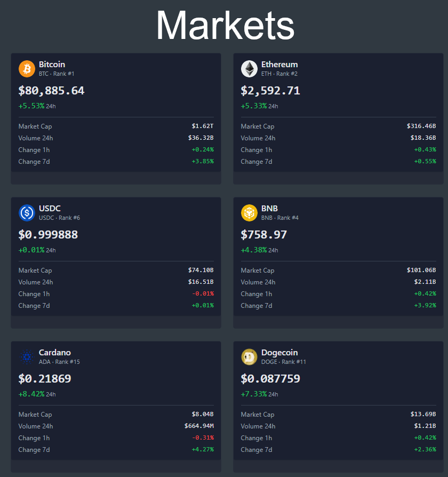Image resolution: width=448 pixels, height=477 pixels.
Task: Select Cardano price $0.21869
Action: click(x=45, y=379)
